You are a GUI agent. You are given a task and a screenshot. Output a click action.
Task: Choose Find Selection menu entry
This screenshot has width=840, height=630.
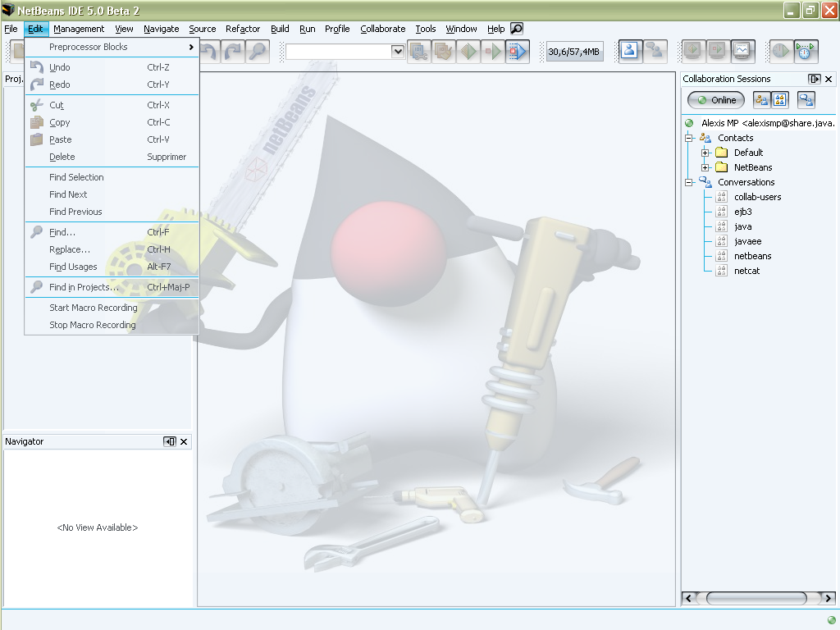(112, 177)
